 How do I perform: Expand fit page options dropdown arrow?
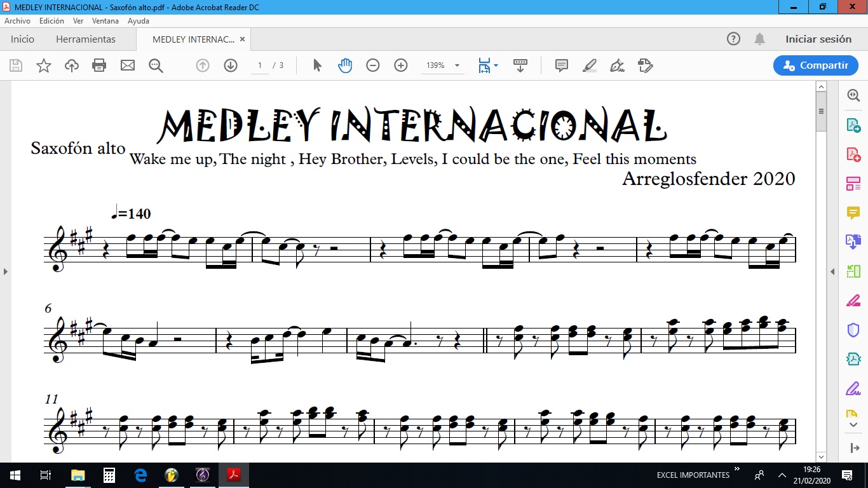click(x=496, y=65)
